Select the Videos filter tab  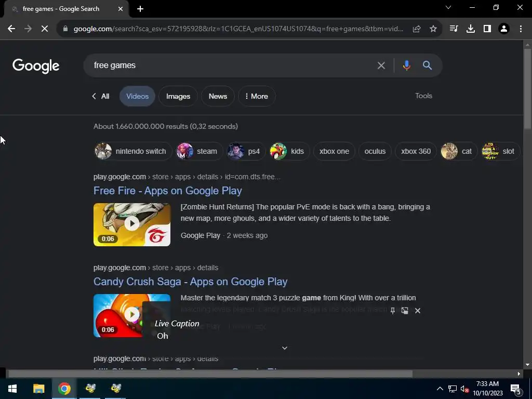point(137,96)
